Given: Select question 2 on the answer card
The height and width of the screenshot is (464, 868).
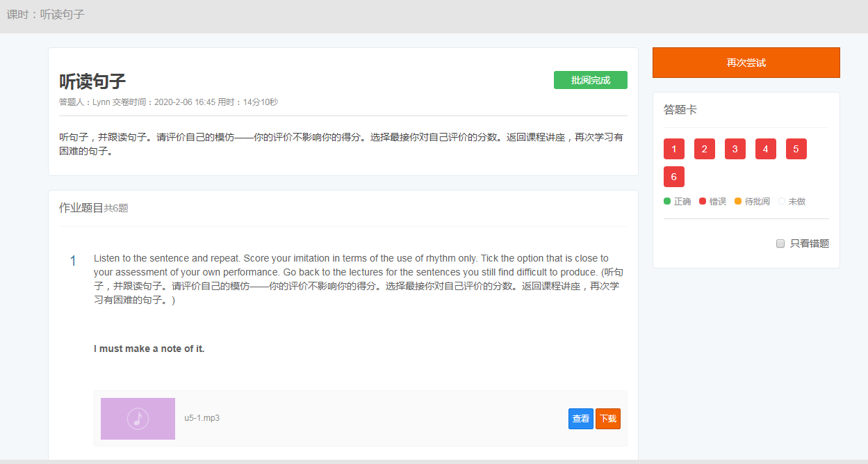Looking at the screenshot, I should (x=704, y=150).
